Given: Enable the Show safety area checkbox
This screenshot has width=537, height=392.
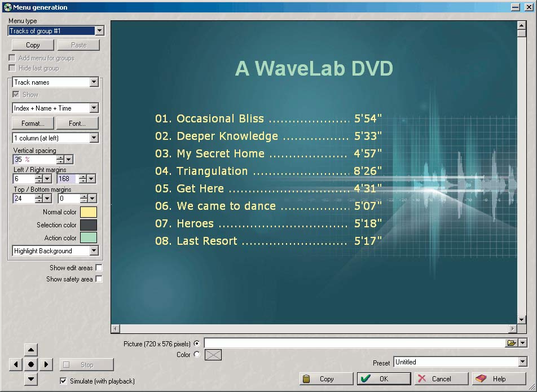Looking at the screenshot, I should [99, 279].
